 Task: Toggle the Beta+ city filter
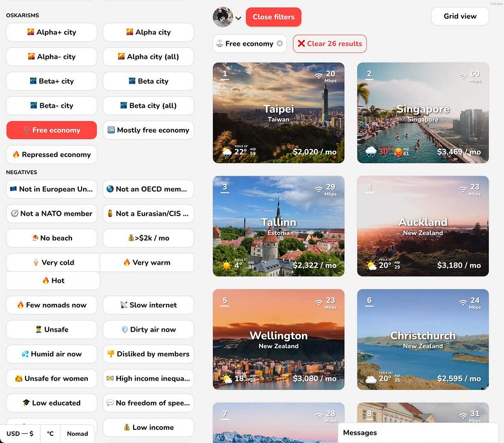(x=51, y=81)
